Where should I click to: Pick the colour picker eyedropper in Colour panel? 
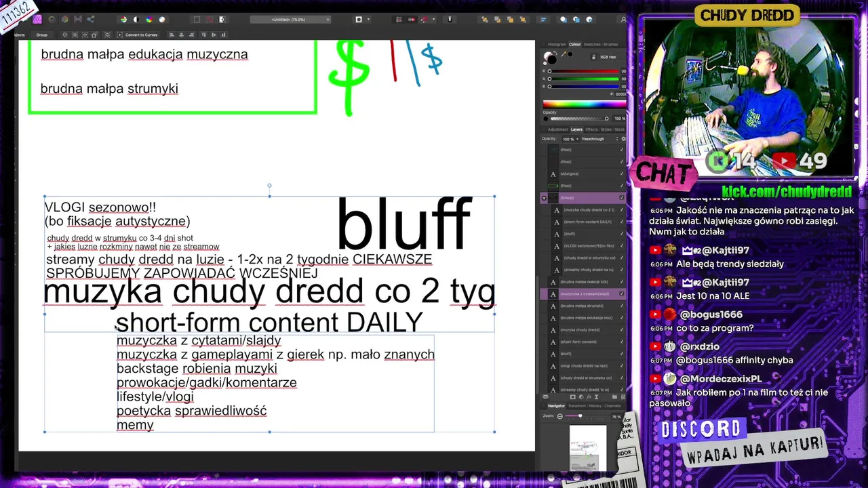pyautogui.click(x=564, y=54)
